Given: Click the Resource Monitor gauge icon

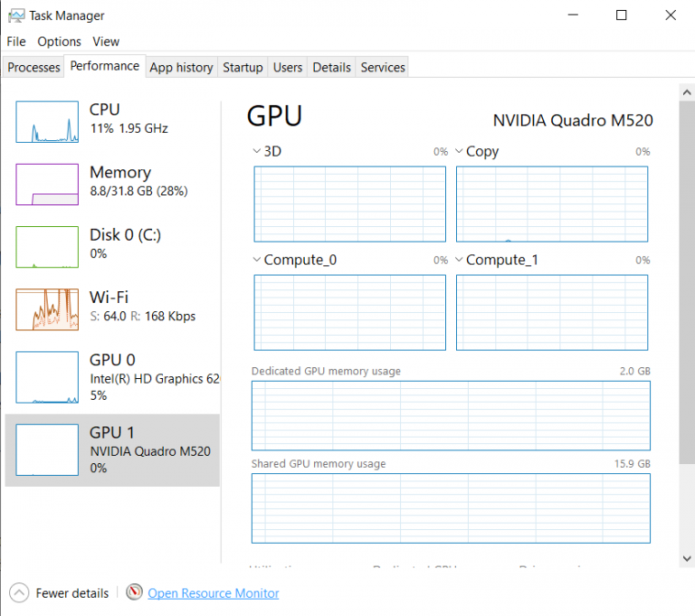Looking at the screenshot, I should 135,593.
